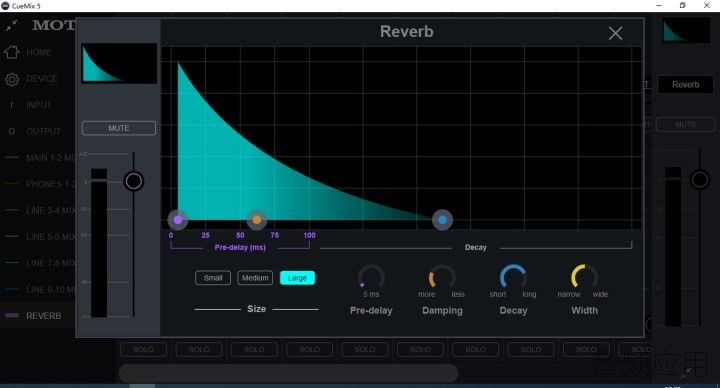720x388 pixels.
Task: Click the yellow Width knob
Action: pos(584,276)
